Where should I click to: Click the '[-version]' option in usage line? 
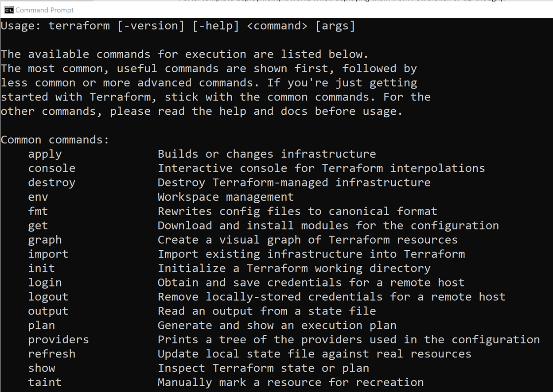click(151, 26)
